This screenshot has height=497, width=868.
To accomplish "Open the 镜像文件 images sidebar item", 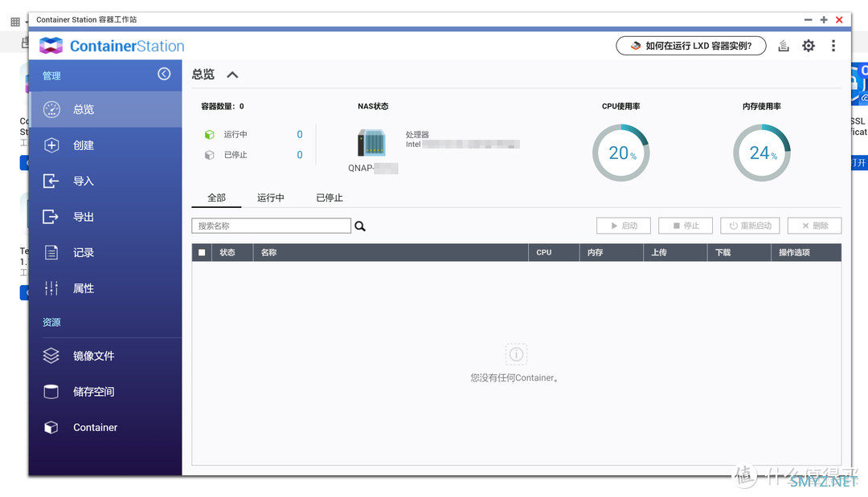I will tap(105, 356).
